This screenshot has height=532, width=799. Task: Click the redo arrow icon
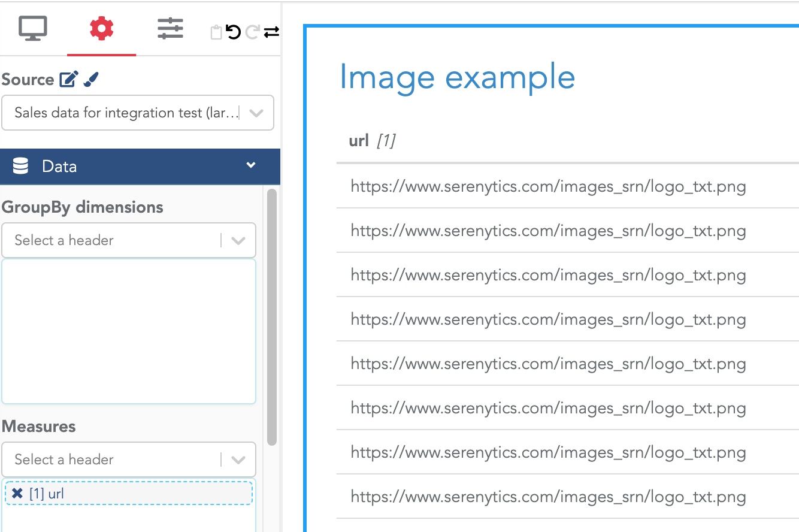(252, 32)
